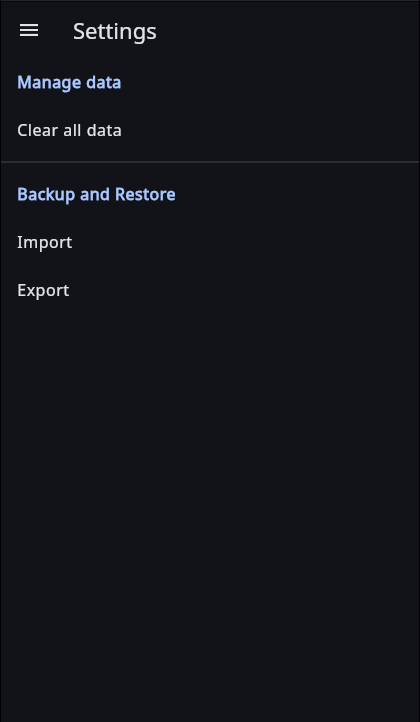The width and height of the screenshot is (420, 722).
Task: Click the empty area below Export
Action: coord(210,518)
